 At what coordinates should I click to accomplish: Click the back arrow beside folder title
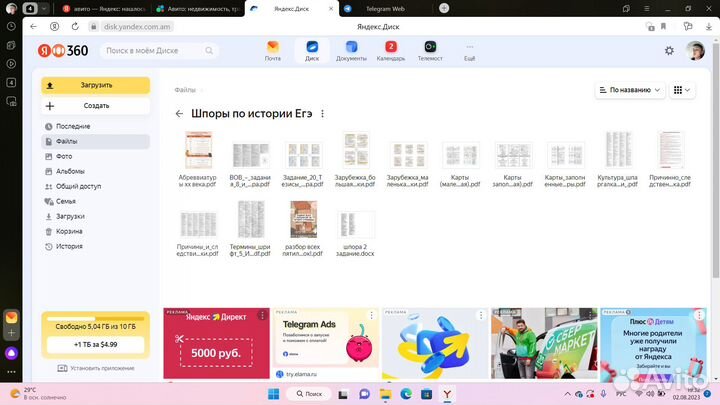point(179,114)
